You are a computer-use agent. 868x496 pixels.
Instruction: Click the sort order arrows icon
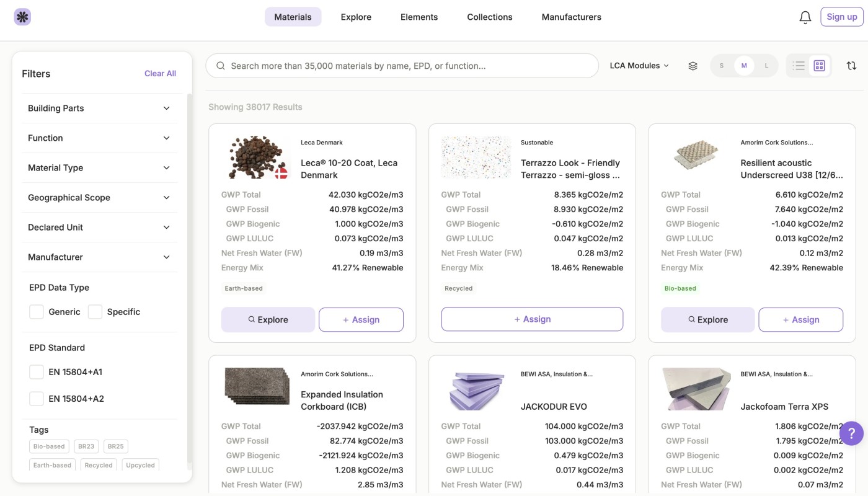pos(851,66)
